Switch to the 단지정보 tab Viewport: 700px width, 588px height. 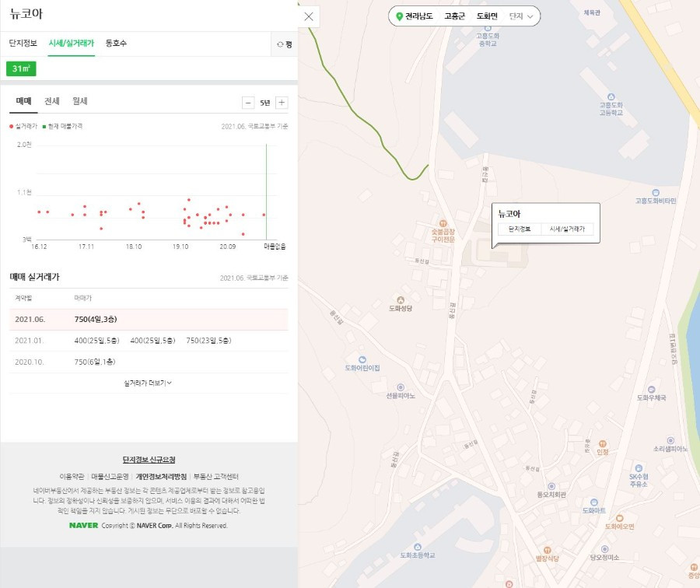(23, 43)
